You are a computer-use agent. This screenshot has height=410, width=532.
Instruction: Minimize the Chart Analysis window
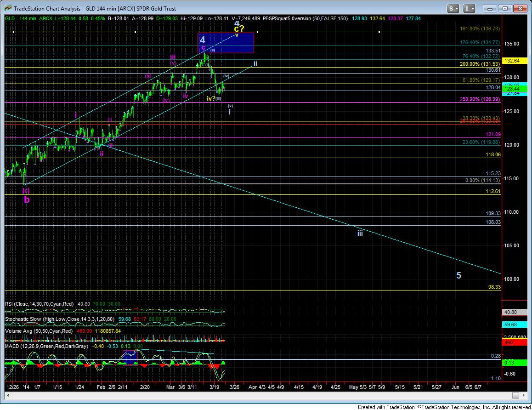pyautogui.click(x=490, y=8)
